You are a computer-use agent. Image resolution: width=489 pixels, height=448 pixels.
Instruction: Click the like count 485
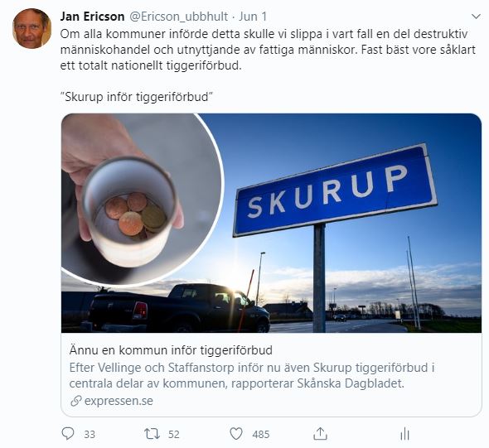[261, 434]
